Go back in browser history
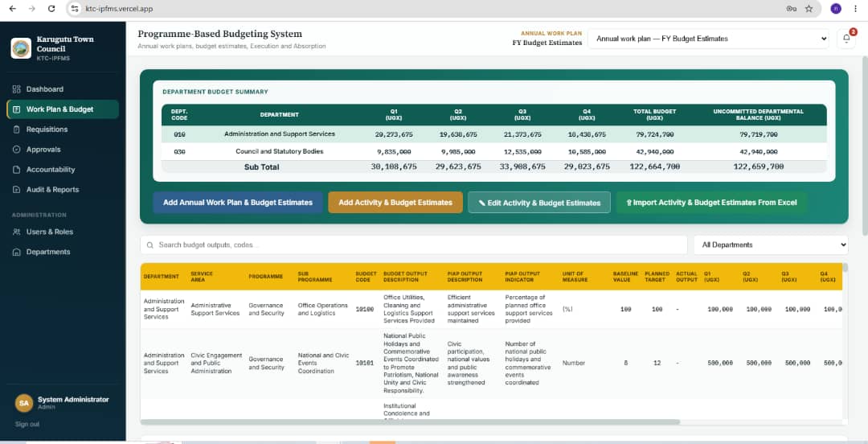Screen dimensions: 868x444 click(12, 8)
